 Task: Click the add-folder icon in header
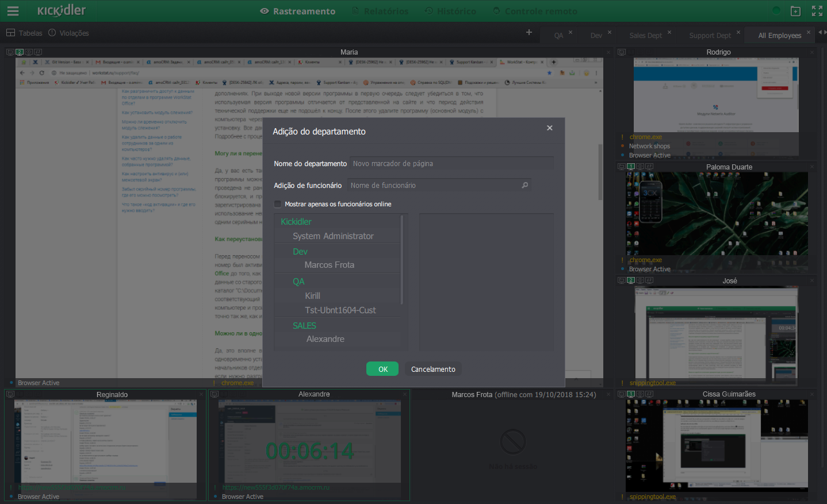(x=795, y=11)
